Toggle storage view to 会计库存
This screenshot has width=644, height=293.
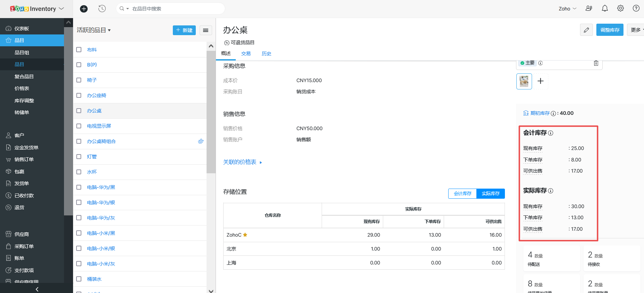[462, 193]
